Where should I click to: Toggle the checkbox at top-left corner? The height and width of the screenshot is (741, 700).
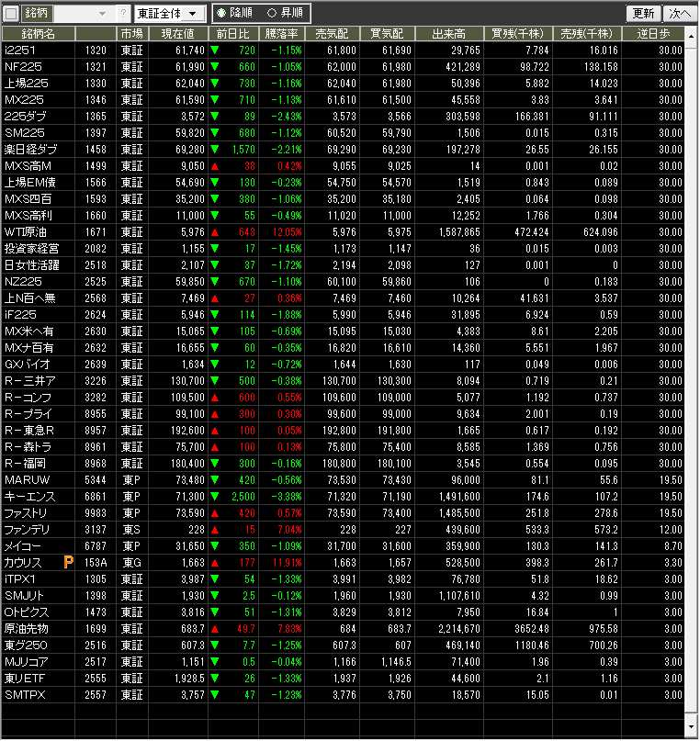[11, 14]
